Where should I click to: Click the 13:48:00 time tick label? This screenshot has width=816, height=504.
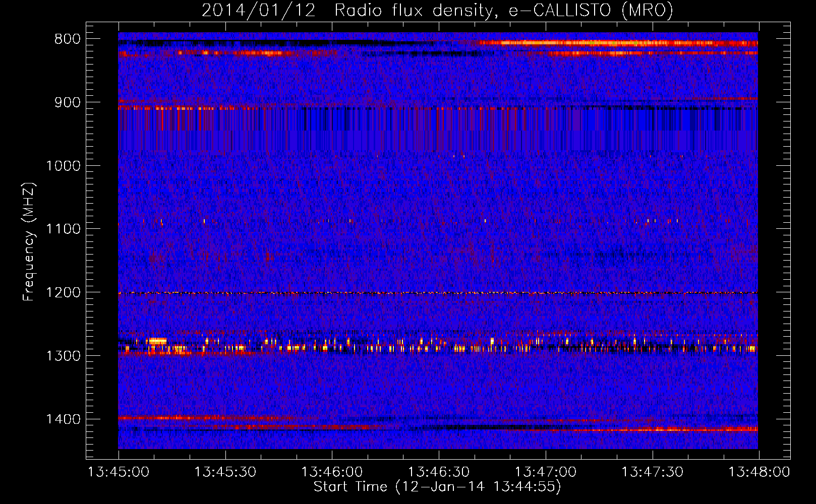(759, 472)
